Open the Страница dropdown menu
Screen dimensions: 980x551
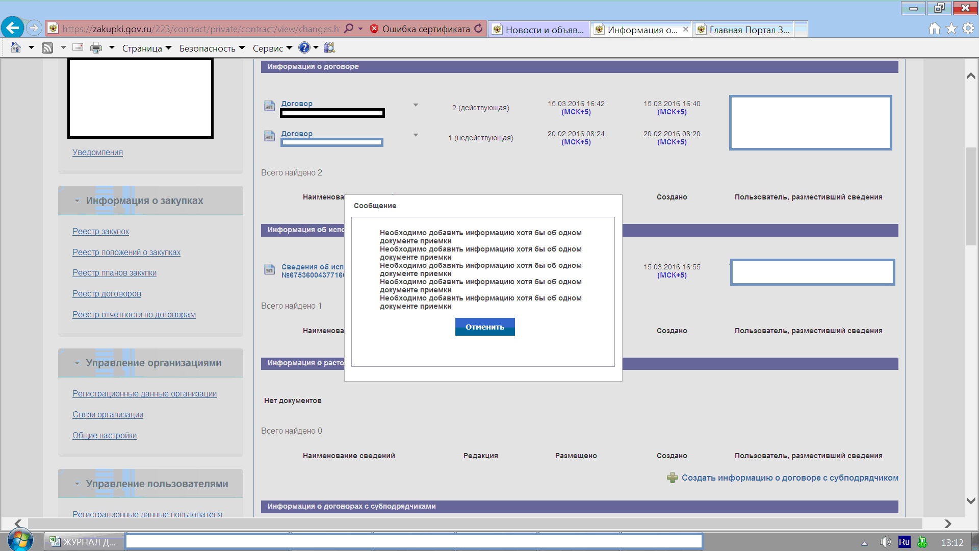(147, 48)
